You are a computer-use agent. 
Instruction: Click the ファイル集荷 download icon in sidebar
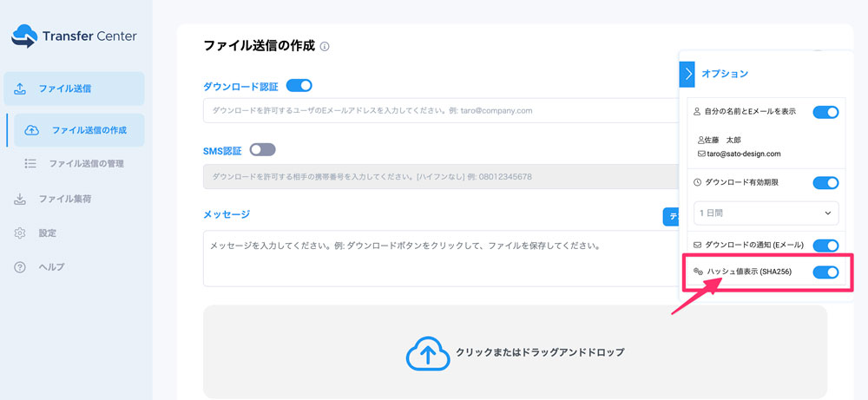20,200
